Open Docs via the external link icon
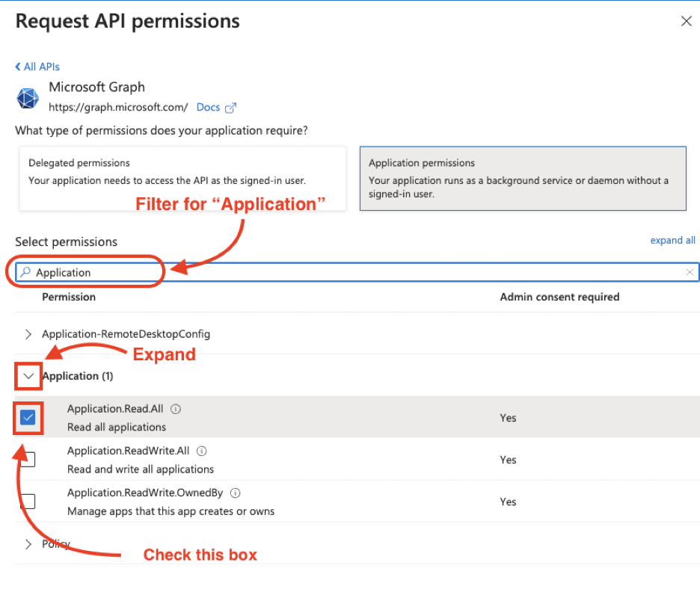700x598 pixels. click(x=229, y=106)
